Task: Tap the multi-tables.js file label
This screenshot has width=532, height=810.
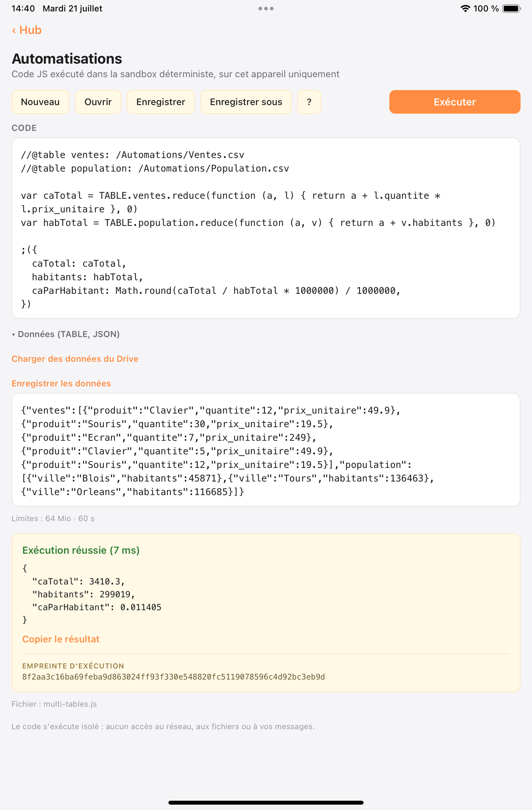Action: [54, 704]
